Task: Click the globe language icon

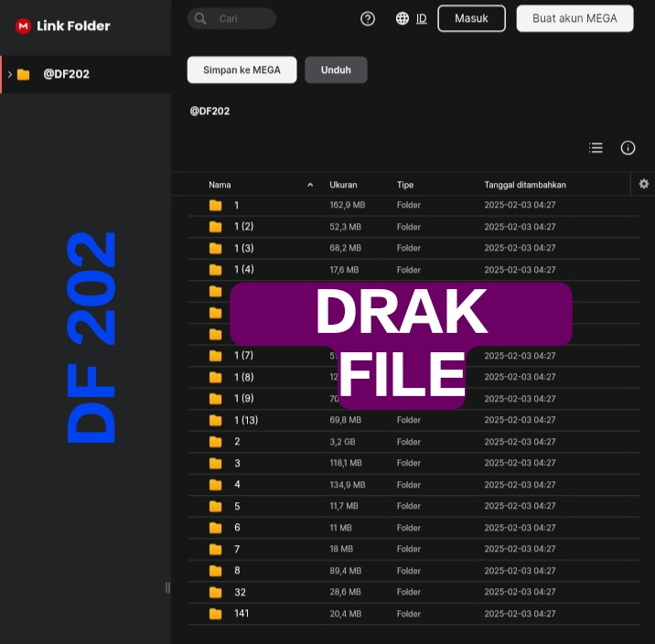Action: tap(403, 18)
